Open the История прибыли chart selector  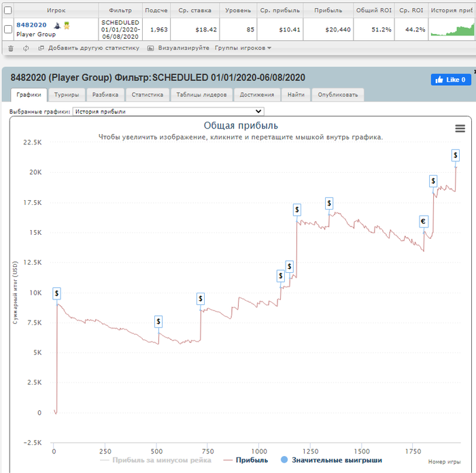[x=168, y=112]
